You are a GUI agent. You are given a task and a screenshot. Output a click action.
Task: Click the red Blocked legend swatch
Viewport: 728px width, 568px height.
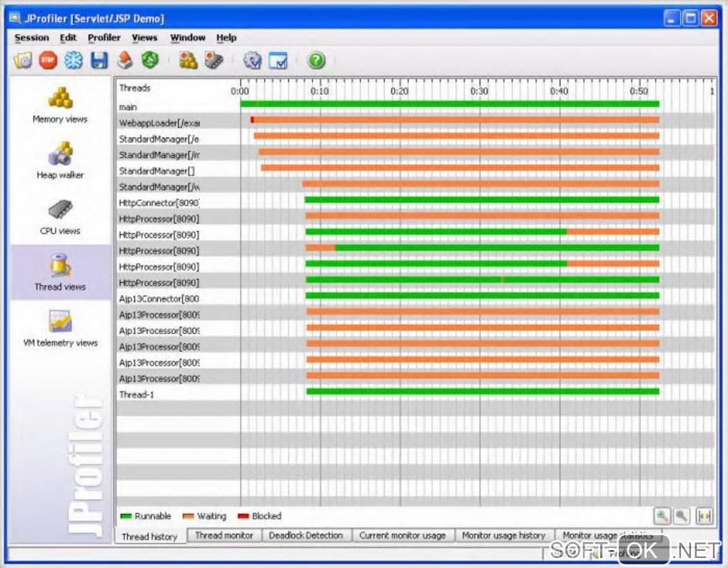[243, 516]
